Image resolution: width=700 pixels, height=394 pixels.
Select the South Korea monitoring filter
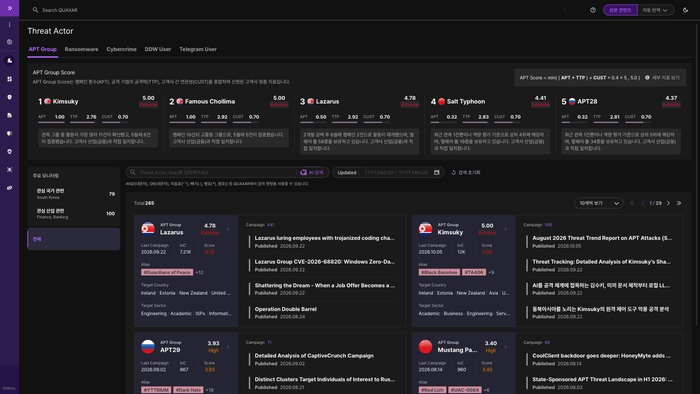tap(74, 194)
